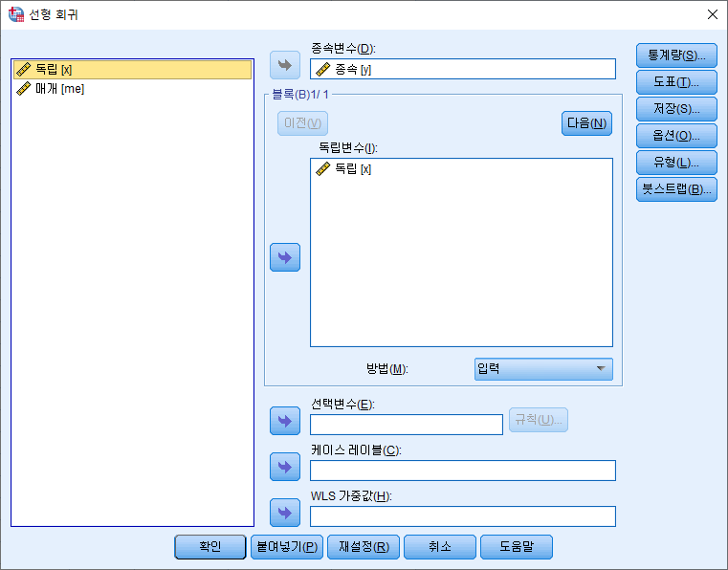Select 독립 [x] in the 독립변수 box
Screen dimensions: 728x570
coord(461,169)
